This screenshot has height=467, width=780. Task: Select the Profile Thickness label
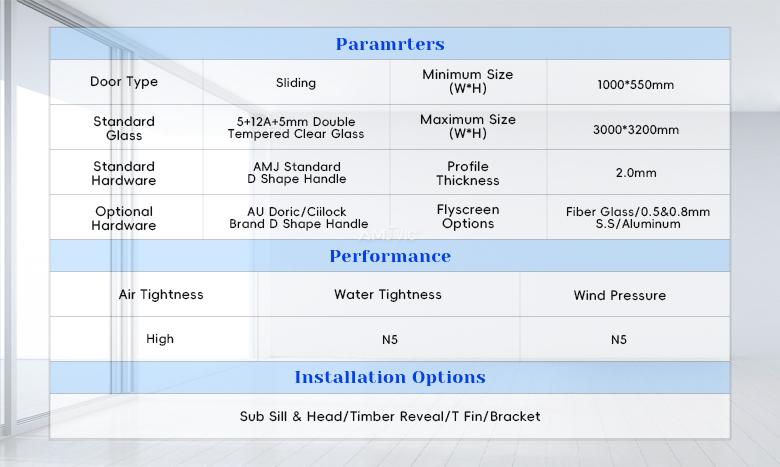tap(468, 173)
